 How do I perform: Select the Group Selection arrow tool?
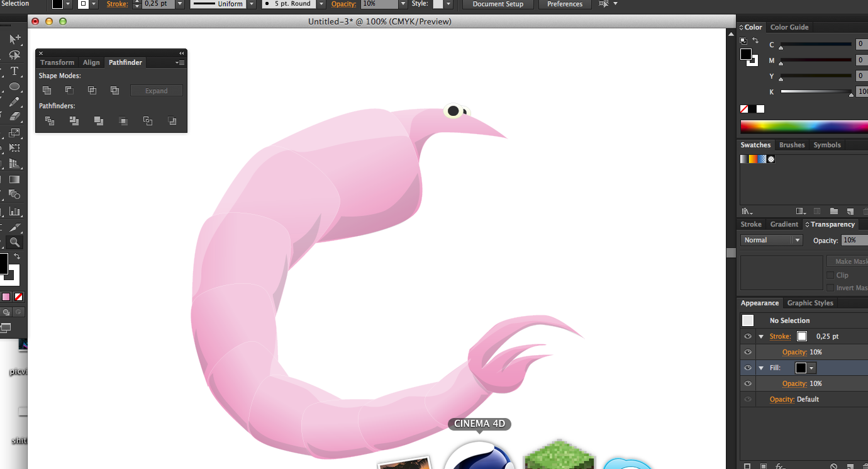14,39
